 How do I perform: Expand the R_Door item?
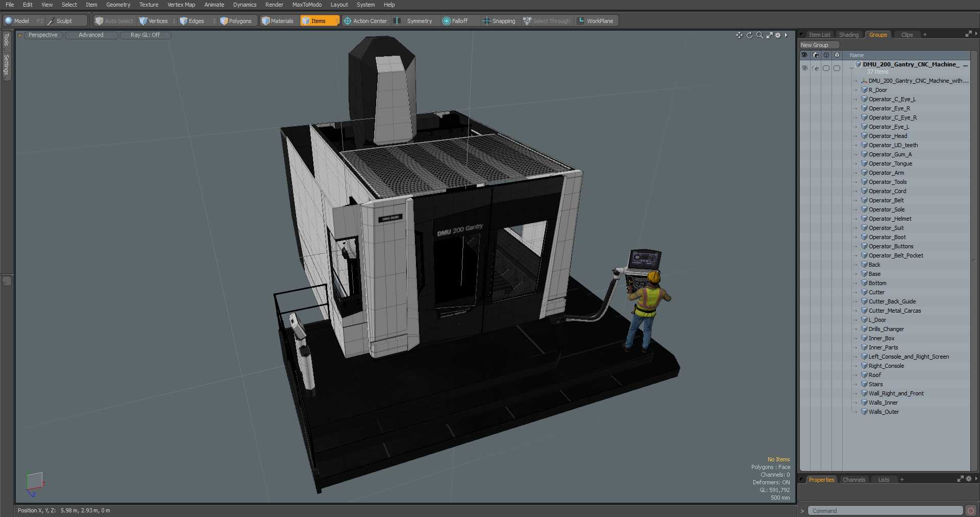click(x=856, y=90)
